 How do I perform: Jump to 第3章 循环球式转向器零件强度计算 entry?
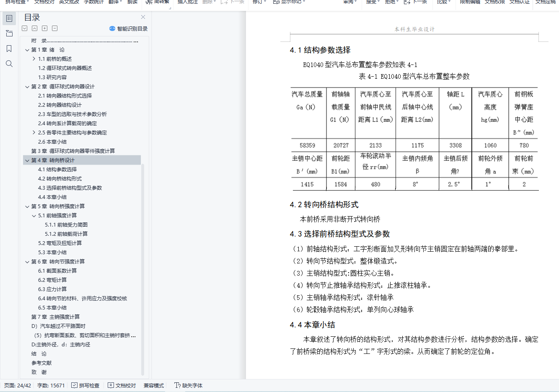pos(73,151)
